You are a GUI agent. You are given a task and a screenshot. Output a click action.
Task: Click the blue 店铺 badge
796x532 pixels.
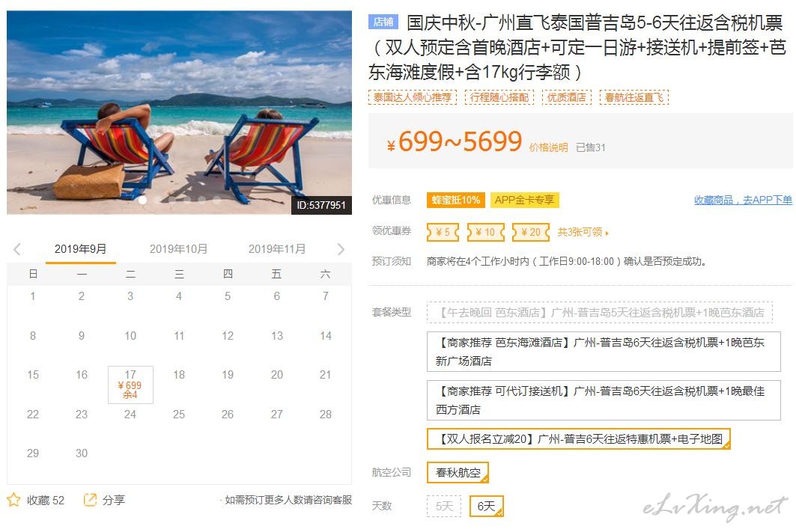click(x=383, y=22)
